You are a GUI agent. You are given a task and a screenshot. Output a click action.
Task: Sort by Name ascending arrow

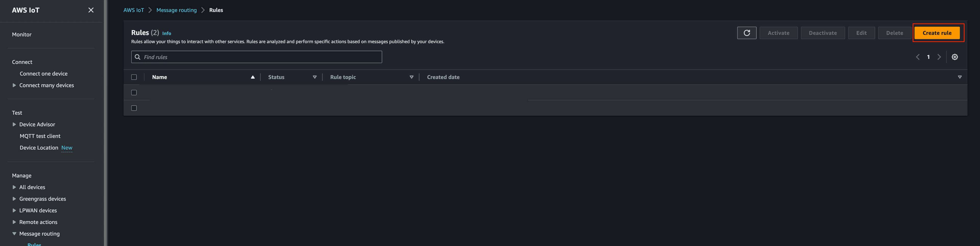click(253, 77)
